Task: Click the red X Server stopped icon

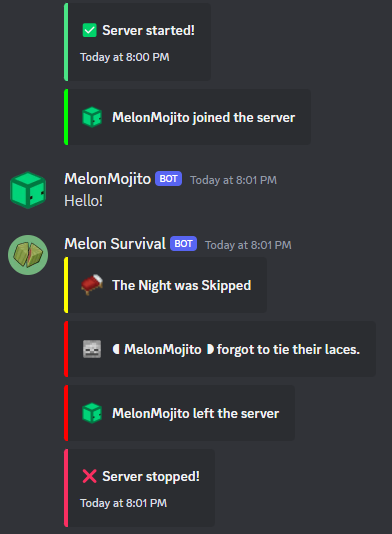Action: pyautogui.click(x=90, y=476)
